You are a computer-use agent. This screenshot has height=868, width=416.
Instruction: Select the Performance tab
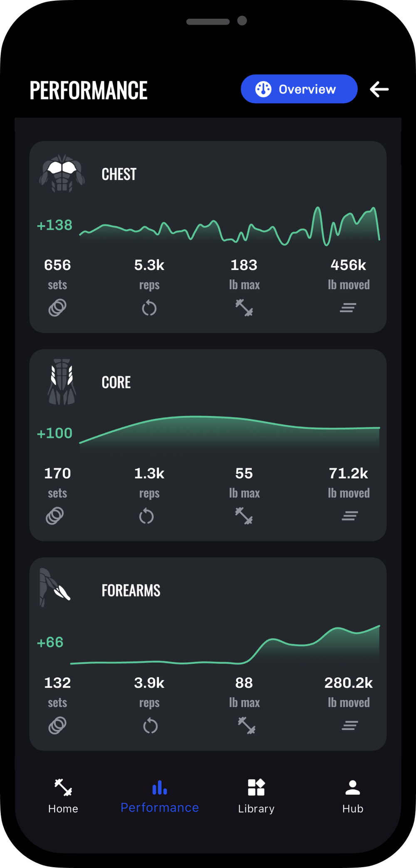tap(160, 796)
